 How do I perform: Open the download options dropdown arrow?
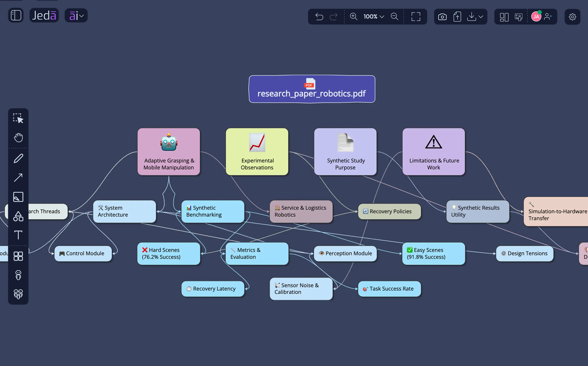[481, 17]
